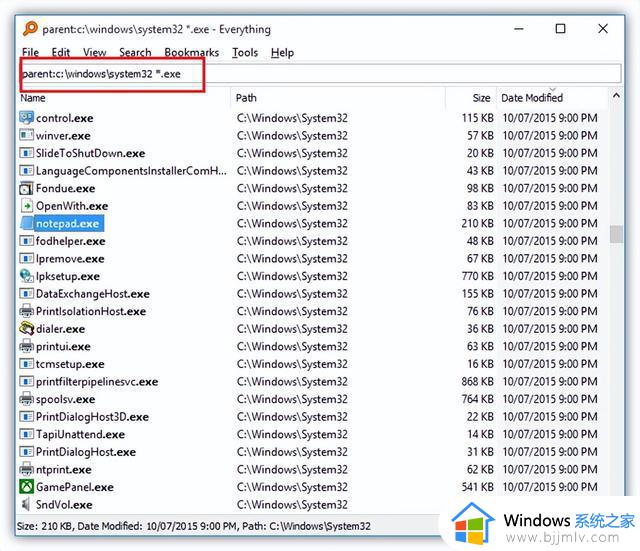Screen dimensions: 640x551
Task: Click the notepad.exe file icon
Action: [27, 223]
